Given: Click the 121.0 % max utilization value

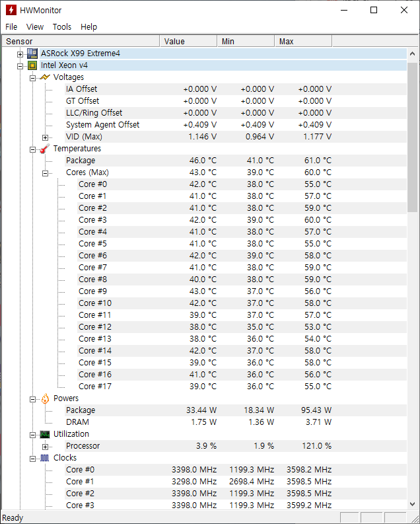Looking at the screenshot, I should click(317, 446).
